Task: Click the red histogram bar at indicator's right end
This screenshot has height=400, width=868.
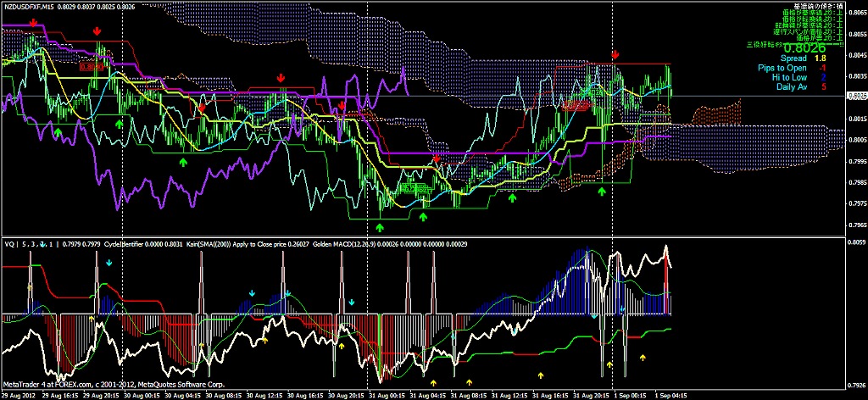Action: coord(666,287)
